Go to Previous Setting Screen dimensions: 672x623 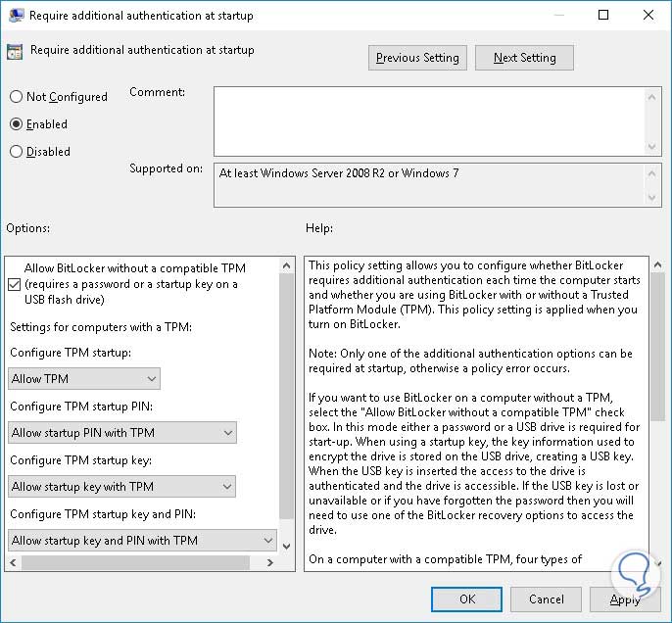[x=417, y=58]
